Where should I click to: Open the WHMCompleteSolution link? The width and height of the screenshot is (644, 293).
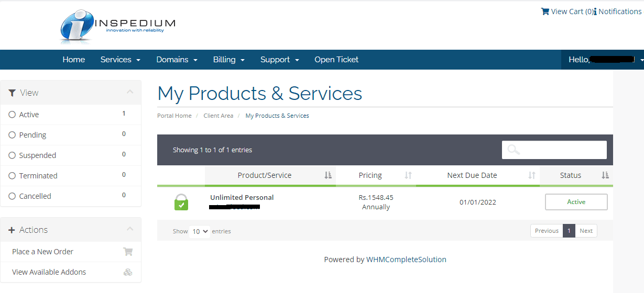point(406,260)
